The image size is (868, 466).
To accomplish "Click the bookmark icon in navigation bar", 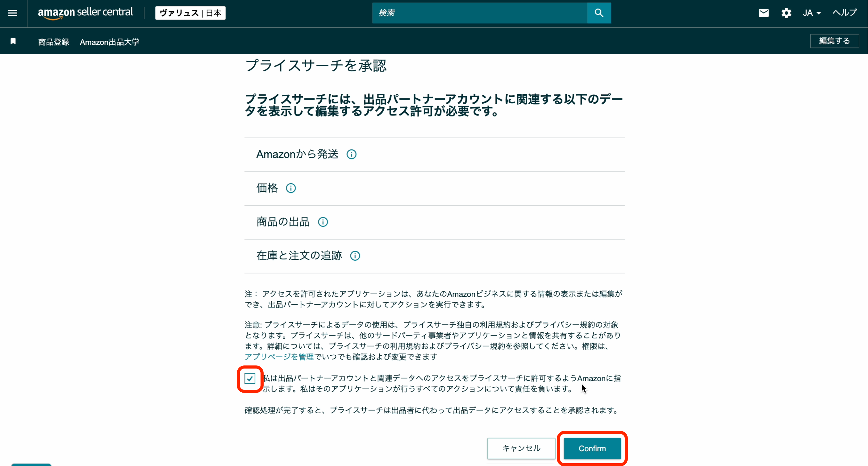I will pos(13,41).
